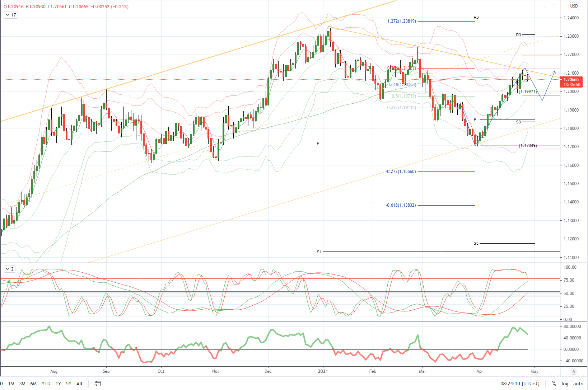Viewport: 588px width, 390px height.
Task: Toggle the log price scale
Action: [565, 384]
